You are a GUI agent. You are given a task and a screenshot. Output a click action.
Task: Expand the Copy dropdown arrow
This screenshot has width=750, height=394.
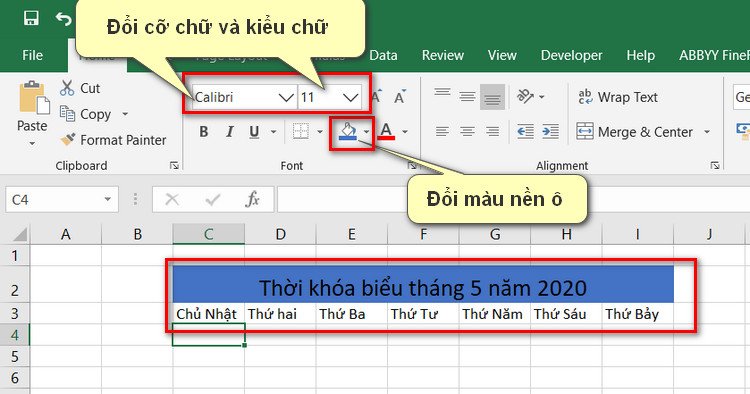click(125, 114)
